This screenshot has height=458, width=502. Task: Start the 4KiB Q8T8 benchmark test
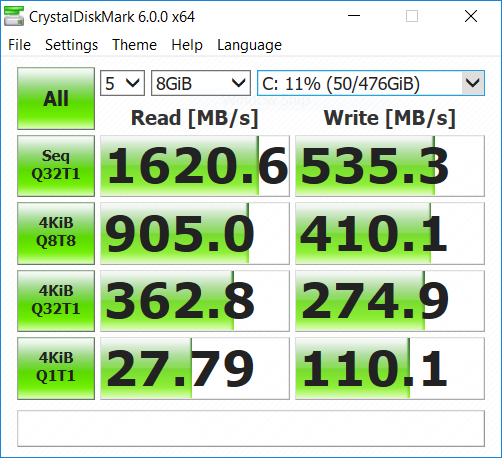tap(56, 233)
